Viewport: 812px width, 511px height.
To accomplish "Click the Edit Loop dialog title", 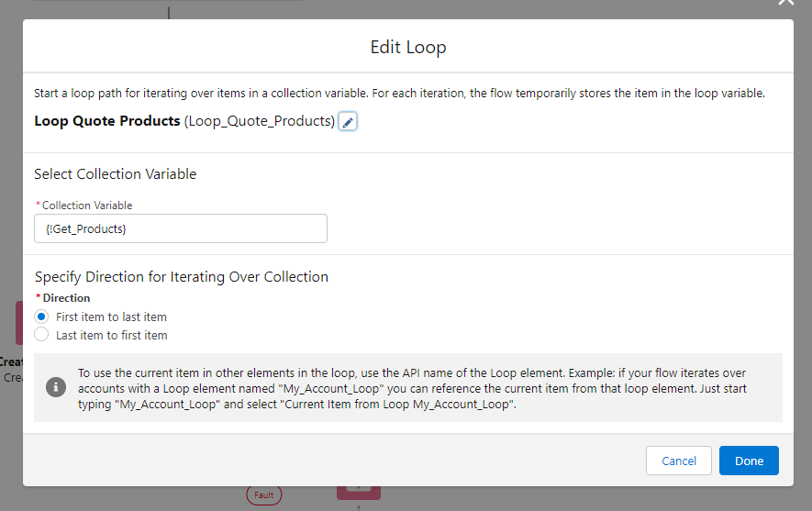I will click(x=407, y=47).
